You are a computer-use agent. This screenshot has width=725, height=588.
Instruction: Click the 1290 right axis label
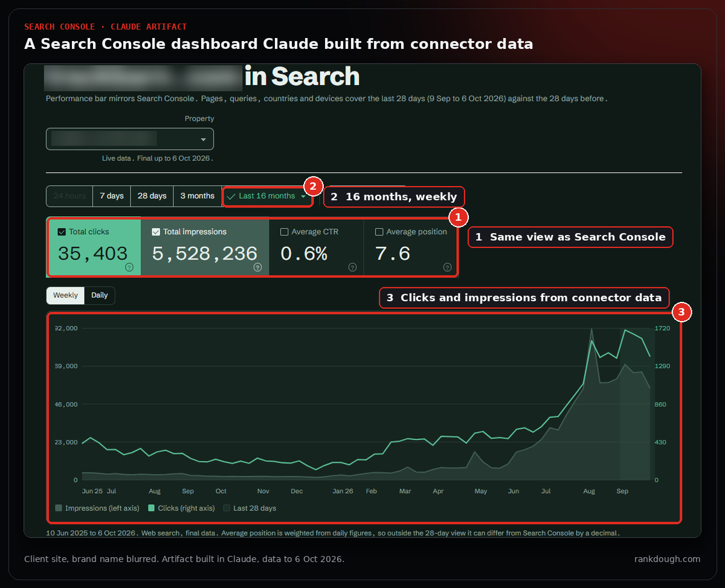click(663, 366)
